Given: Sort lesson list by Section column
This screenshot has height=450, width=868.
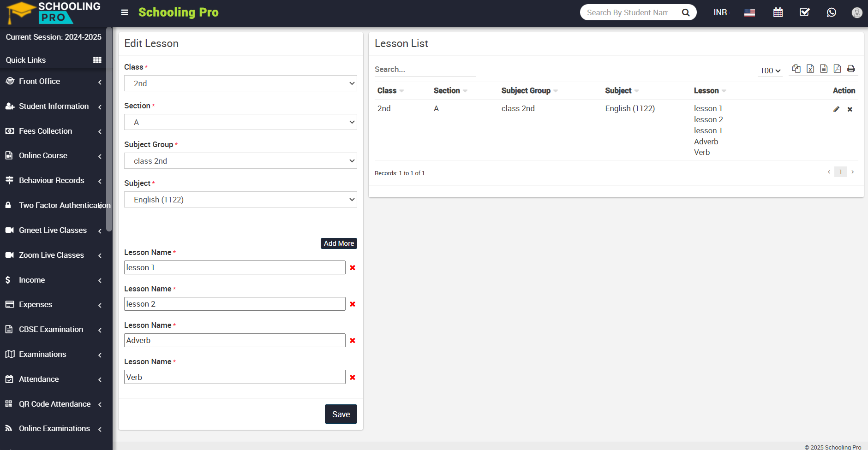Looking at the screenshot, I should pos(450,91).
